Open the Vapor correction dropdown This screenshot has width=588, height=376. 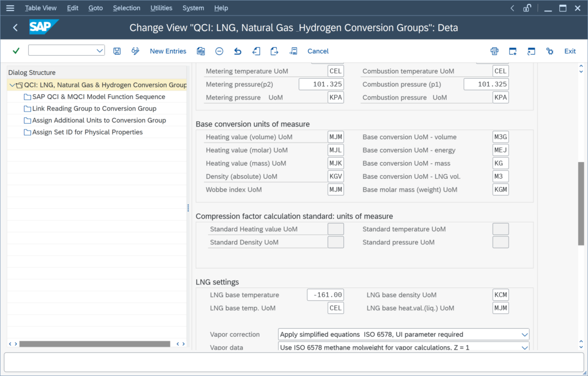(x=525, y=334)
